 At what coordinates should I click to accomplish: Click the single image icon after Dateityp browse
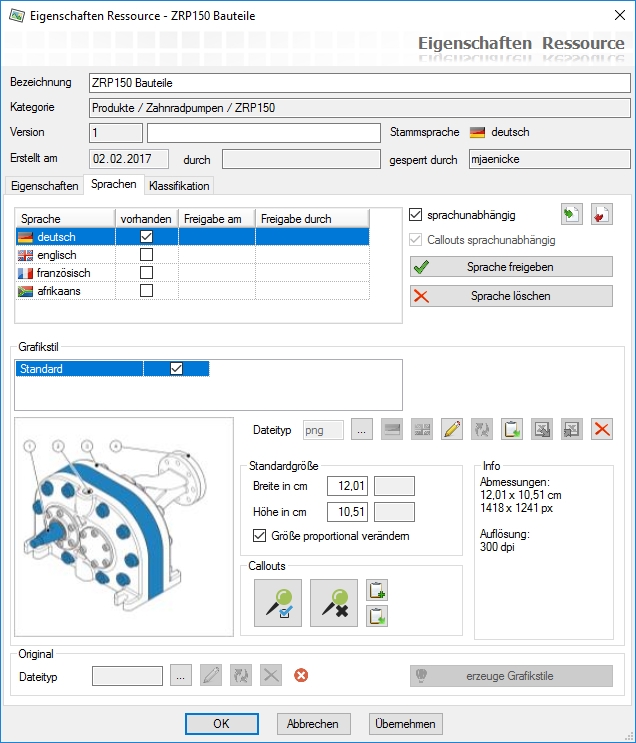(392, 429)
